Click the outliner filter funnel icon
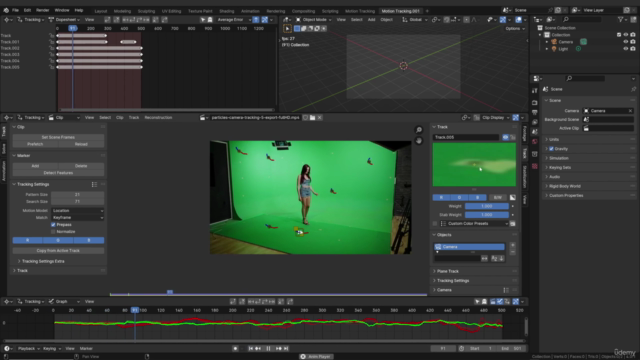Viewport: 640px width, 360px height. [620, 20]
